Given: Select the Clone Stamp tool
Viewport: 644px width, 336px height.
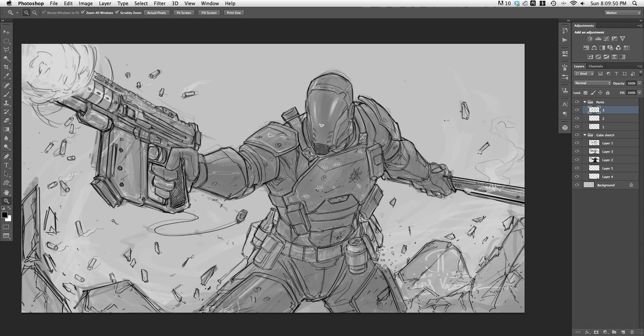Looking at the screenshot, I should pyautogui.click(x=7, y=103).
